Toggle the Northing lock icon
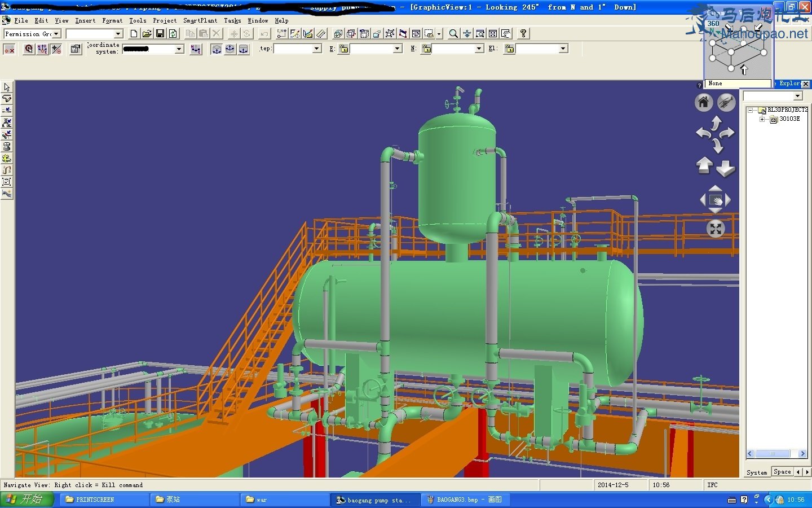812x508 pixels. [427, 49]
